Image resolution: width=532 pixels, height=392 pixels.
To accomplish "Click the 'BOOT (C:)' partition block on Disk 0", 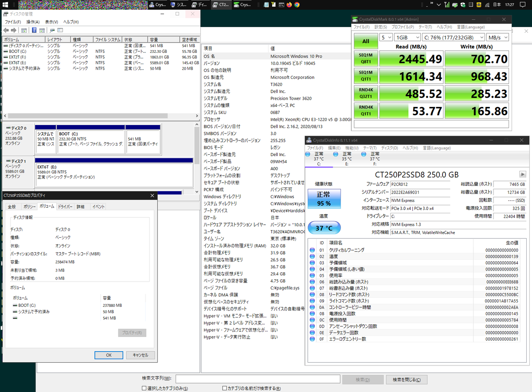I will point(91,139).
